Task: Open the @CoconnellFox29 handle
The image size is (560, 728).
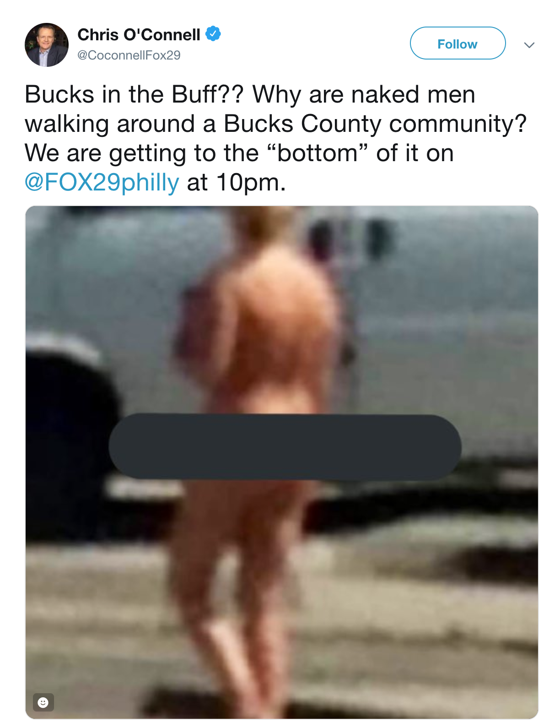Action: click(x=129, y=55)
